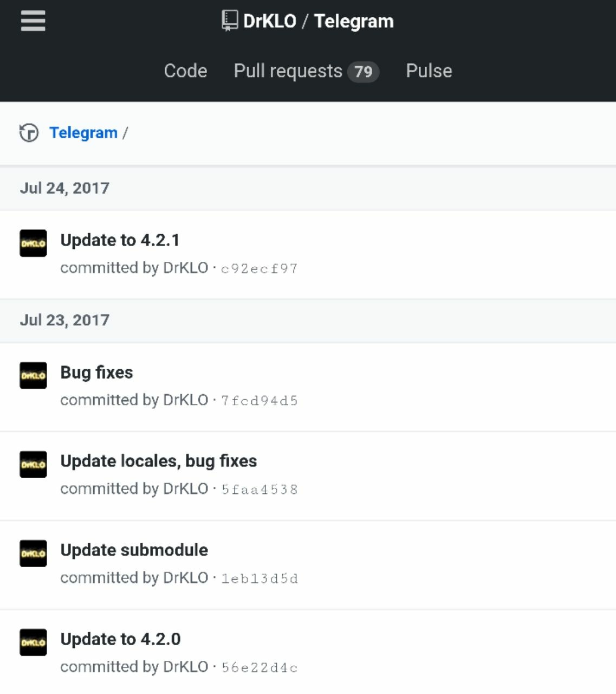Click DrKLO avatar on Update locales commit
This screenshot has width=616, height=694.
click(33, 465)
